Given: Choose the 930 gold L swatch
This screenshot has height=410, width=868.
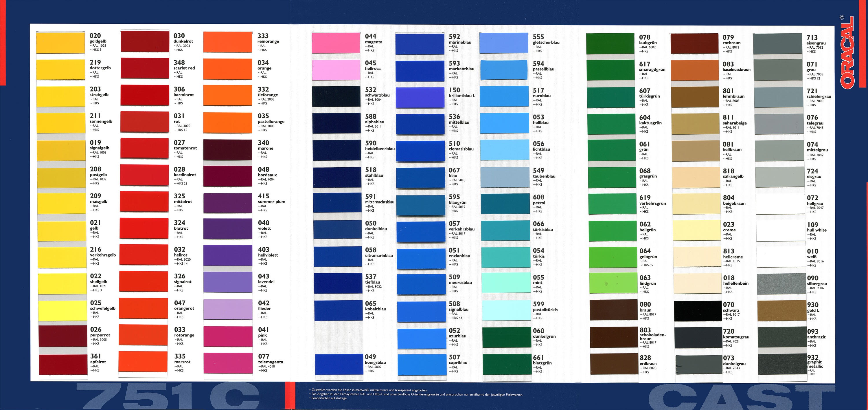Looking at the screenshot, I should 782,310.
